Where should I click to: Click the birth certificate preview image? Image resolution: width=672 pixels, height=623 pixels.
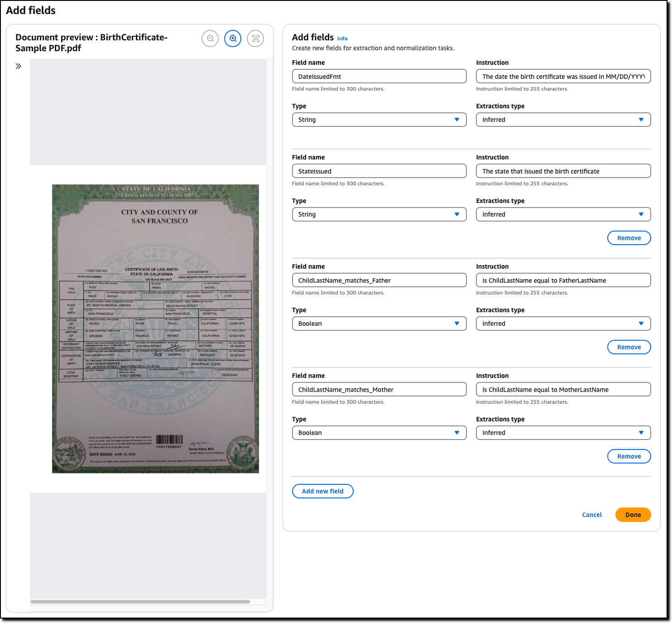pyautogui.click(x=155, y=328)
